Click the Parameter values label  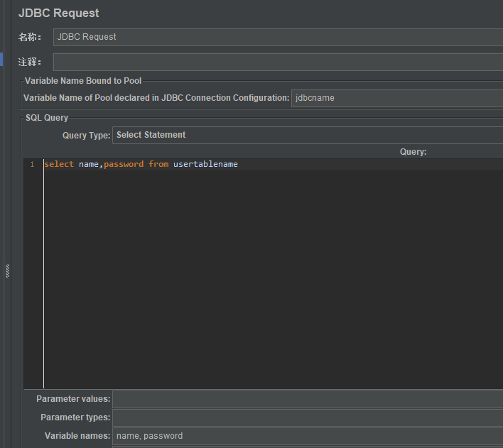(73, 399)
